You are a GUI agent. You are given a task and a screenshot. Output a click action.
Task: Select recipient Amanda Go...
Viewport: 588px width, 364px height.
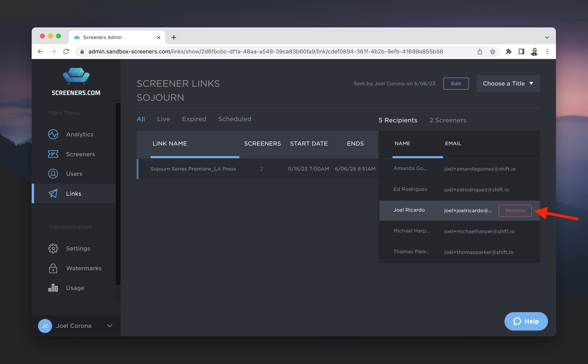click(x=410, y=168)
